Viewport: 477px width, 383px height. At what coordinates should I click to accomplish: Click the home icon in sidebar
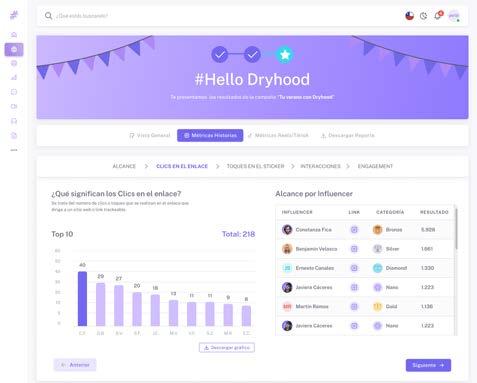tap(14, 35)
